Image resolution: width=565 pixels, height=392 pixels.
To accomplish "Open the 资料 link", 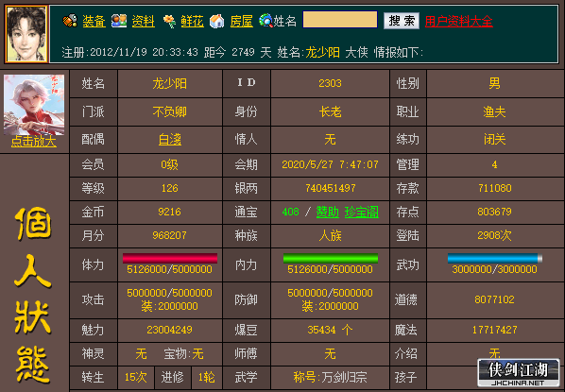I will (143, 22).
